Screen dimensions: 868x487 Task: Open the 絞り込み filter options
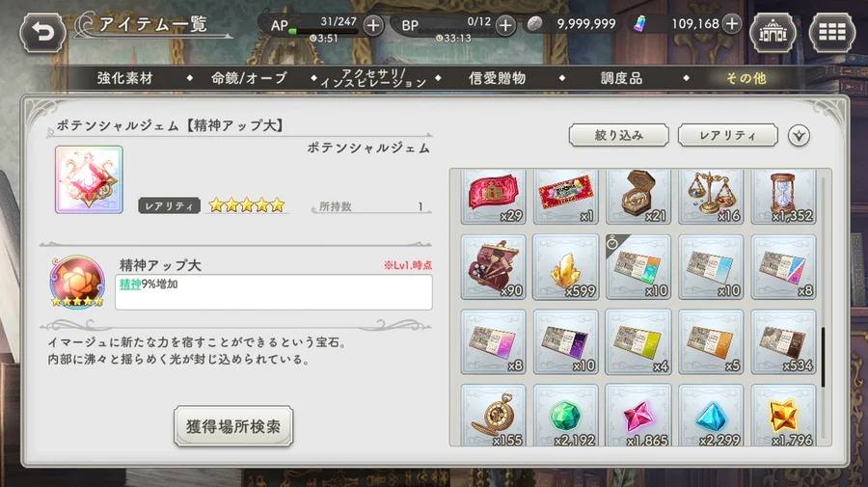[x=619, y=135]
